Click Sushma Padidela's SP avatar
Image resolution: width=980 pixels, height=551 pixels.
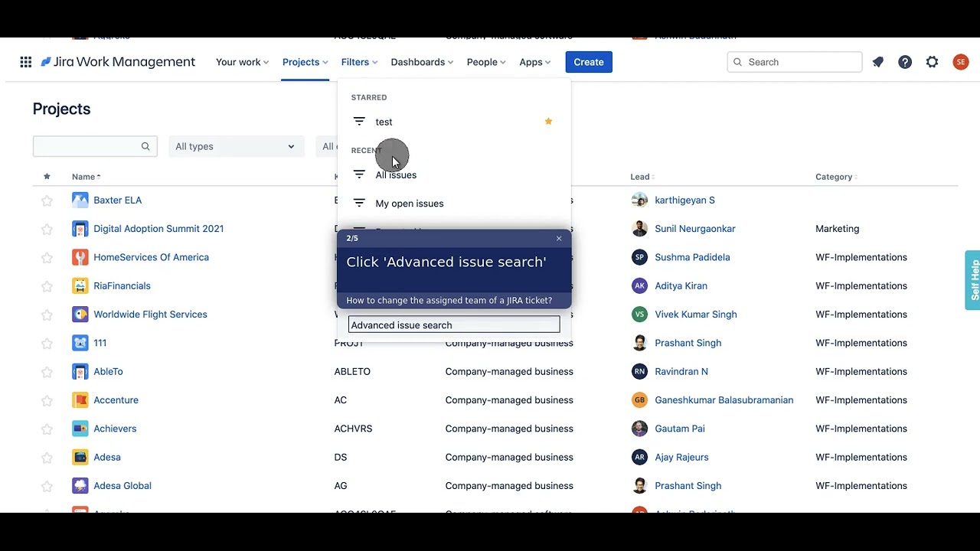639,257
